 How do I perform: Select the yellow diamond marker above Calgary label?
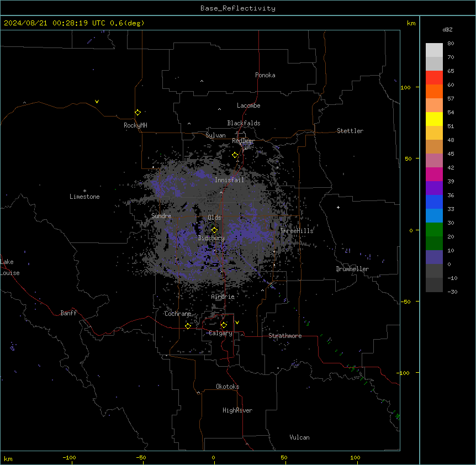coord(224,325)
